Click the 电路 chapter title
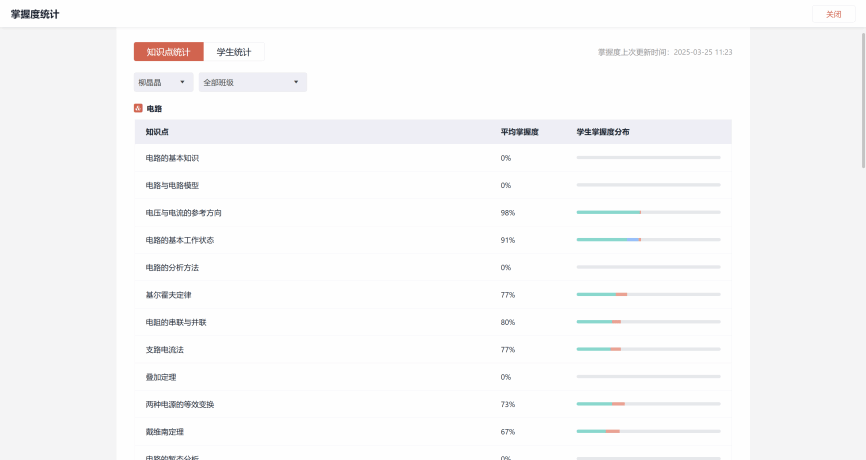Screen dimensions: 866x460 coord(154,108)
